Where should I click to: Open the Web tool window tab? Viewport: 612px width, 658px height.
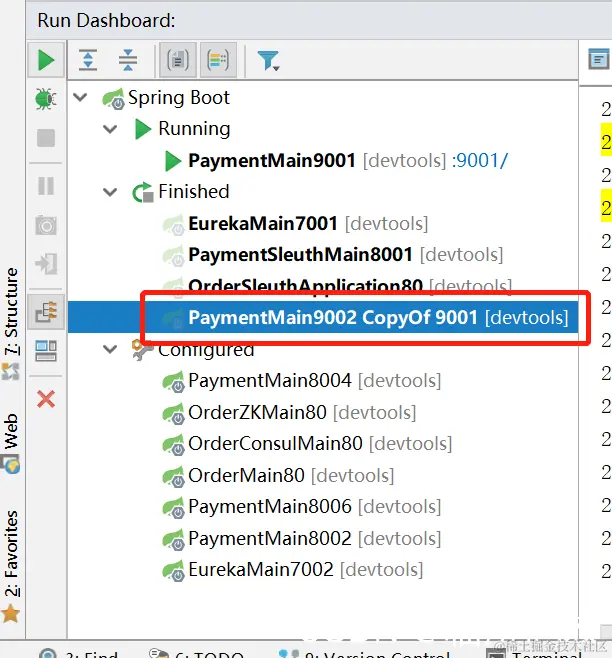(x=11, y=431)
